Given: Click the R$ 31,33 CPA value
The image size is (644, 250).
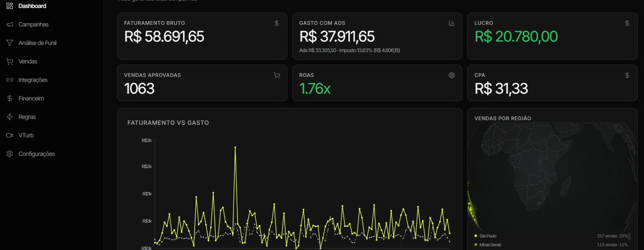Looking at the screenshot, I should (x=501, y=89).
